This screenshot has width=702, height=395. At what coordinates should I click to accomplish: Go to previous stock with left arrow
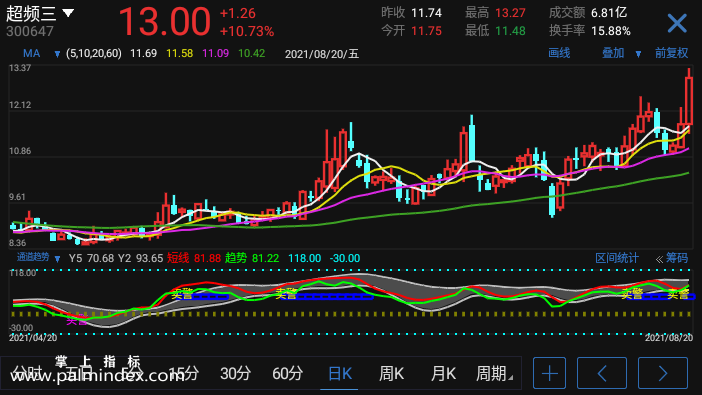(x=602, y=373)
